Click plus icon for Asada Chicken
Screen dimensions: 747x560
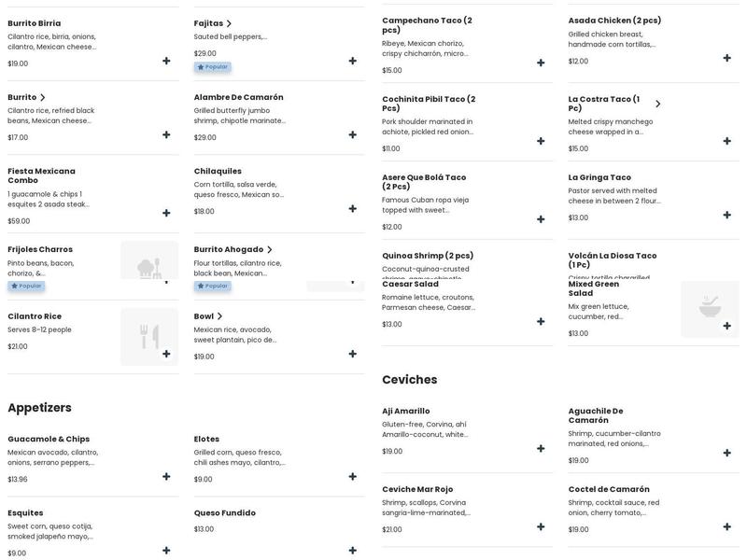pos(727,58)
